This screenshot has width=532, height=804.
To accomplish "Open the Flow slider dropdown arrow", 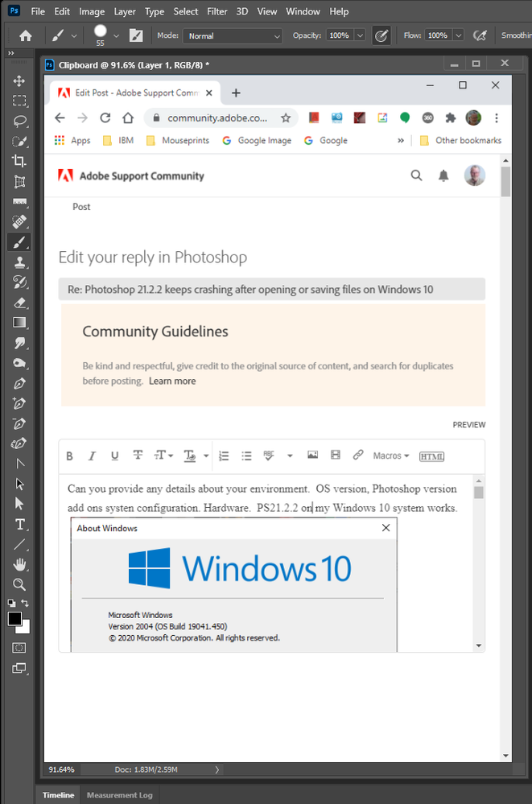I will (459, 35).
